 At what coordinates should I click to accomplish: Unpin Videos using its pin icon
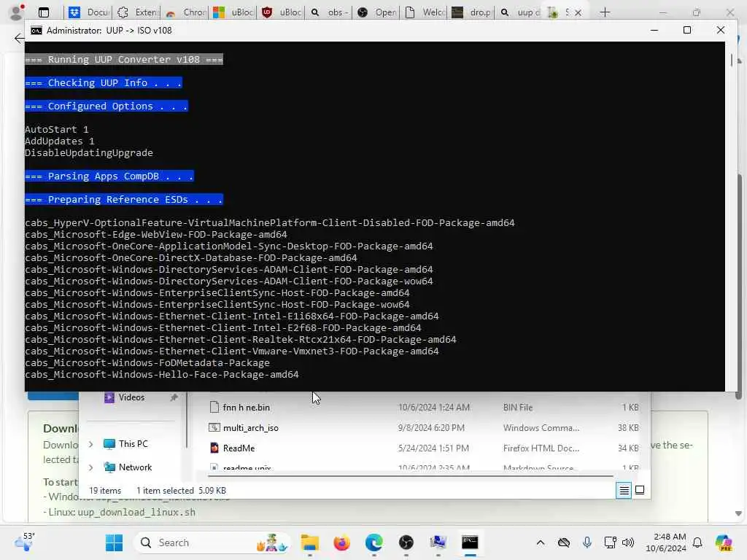point(174,397)
